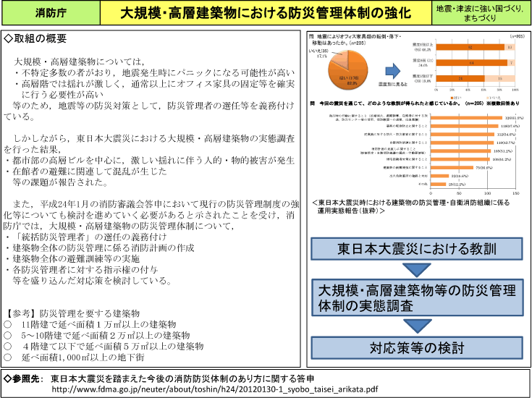
Task: Click the 指示権の付与 bullet line
Action: (x=81, y=270)
